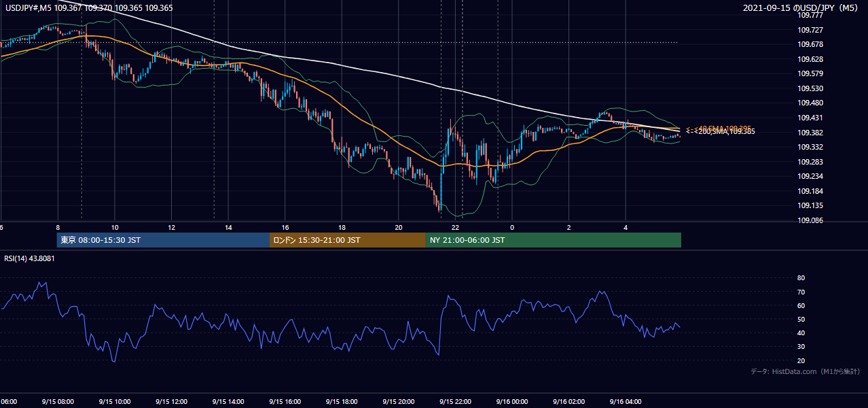Click hour tick 22 below price chart
868x408 pixels.
point(456,228)
